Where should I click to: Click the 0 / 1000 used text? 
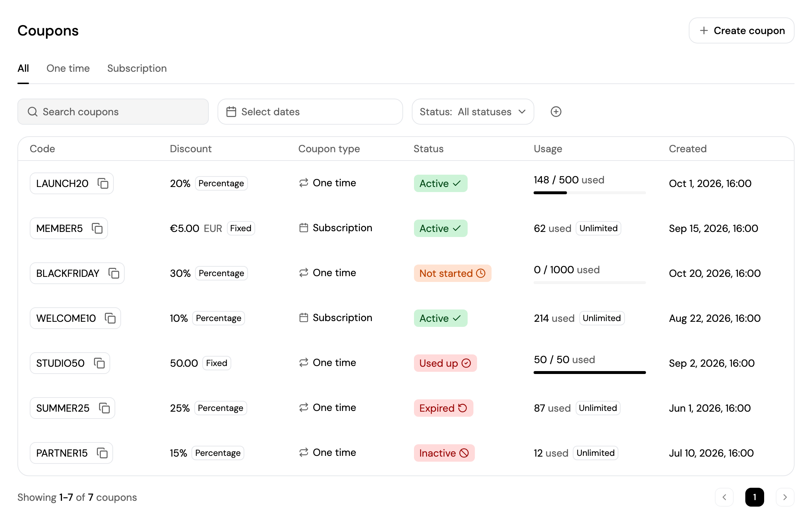pyautogui.click(x=567, y=270)
